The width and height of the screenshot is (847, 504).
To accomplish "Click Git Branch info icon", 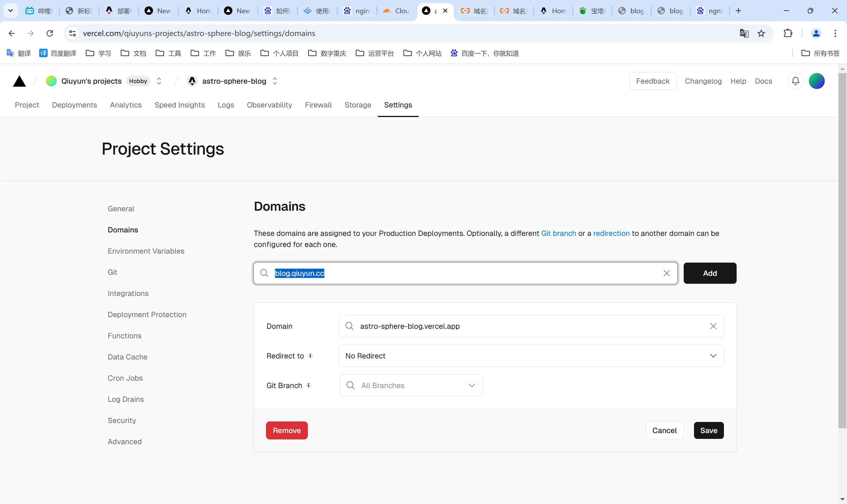I will [308, 385].
